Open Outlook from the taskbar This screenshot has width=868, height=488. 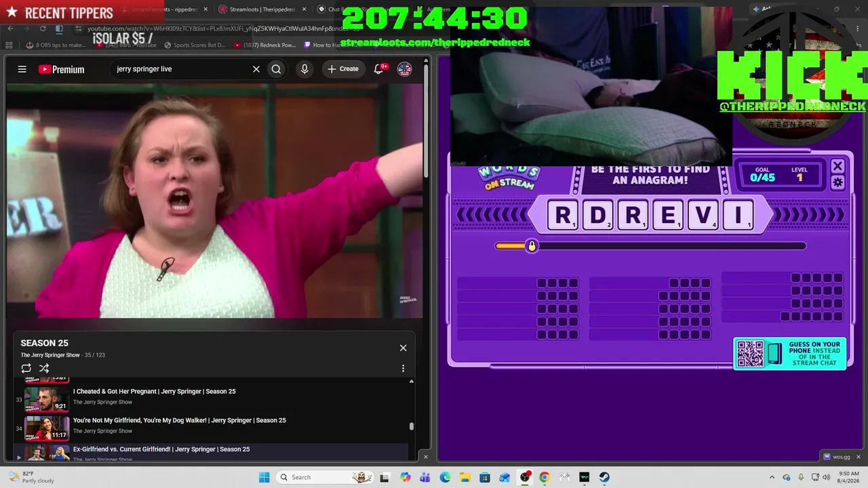click(x=505, y=477)
